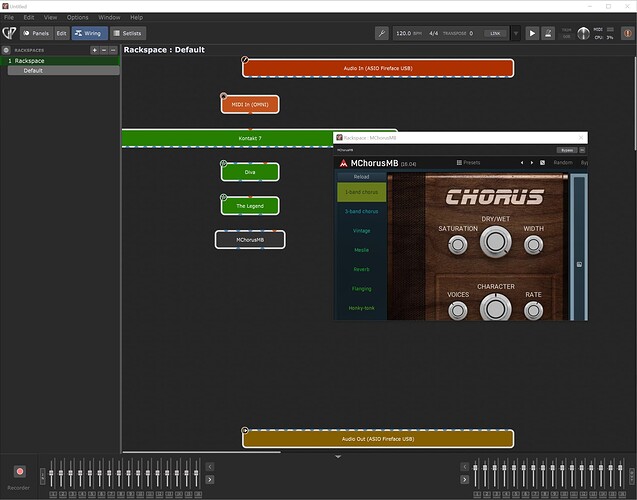
Task: Click the small button beside Bypass
Action: [x=582, y=150]
